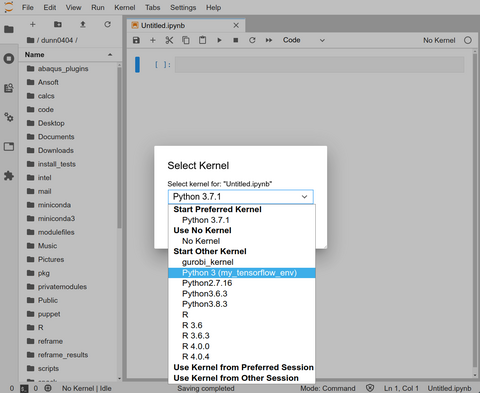Select the reframe_results folder
Image resolution: width=480 pixels, height=393 pixels.
pyautogui.click(x=68, y=355)
